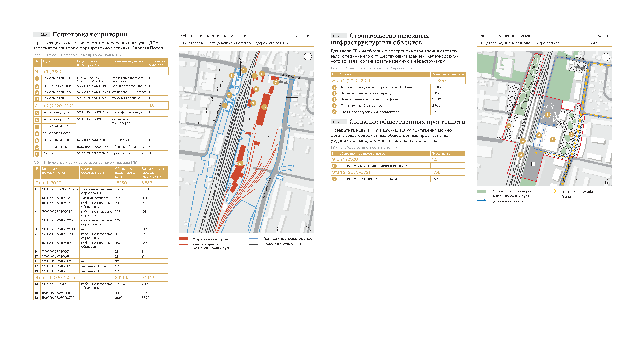Screen dimensions: 644x362
Task: Click marker 4 on the left demolition map
Action: 224,105
